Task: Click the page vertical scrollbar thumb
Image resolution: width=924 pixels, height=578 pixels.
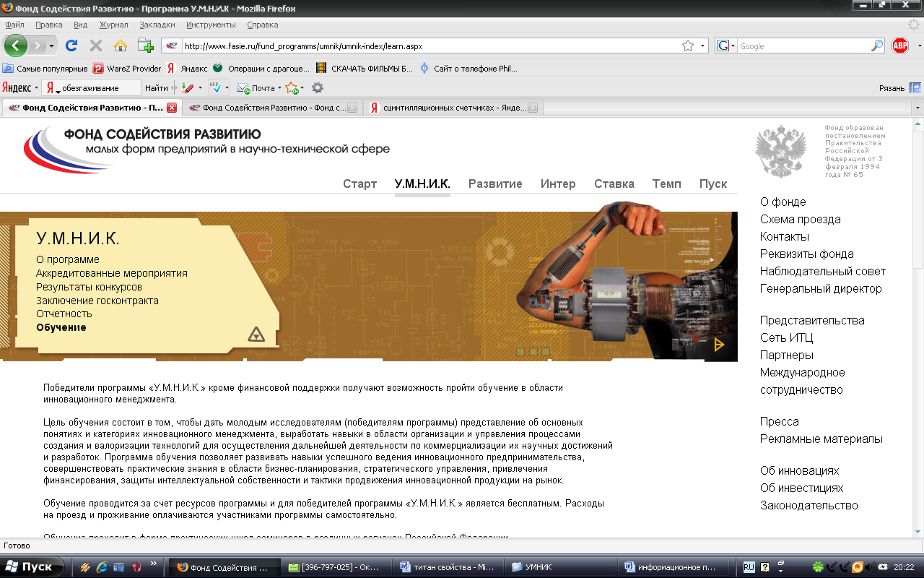Action: point(918,199)
